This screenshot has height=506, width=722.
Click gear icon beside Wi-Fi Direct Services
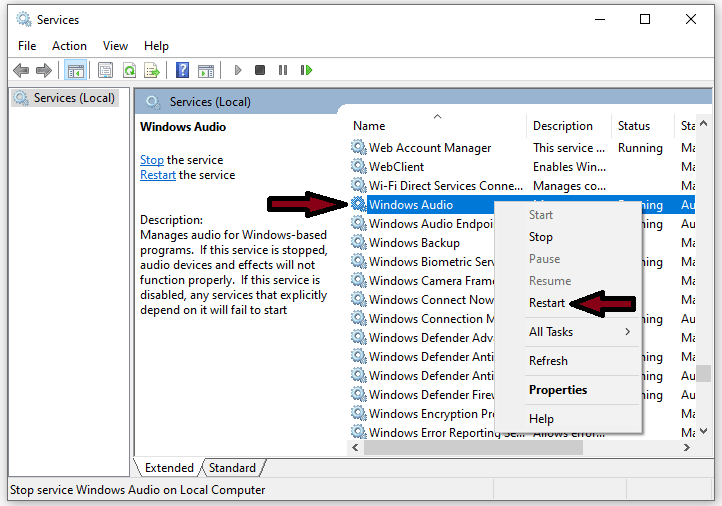(359, 185)
